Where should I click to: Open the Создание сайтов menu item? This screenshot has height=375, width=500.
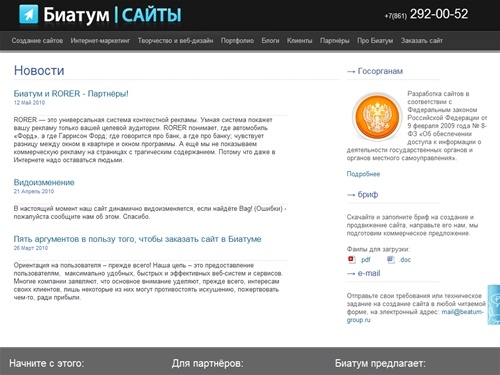(x=37, y=41)
